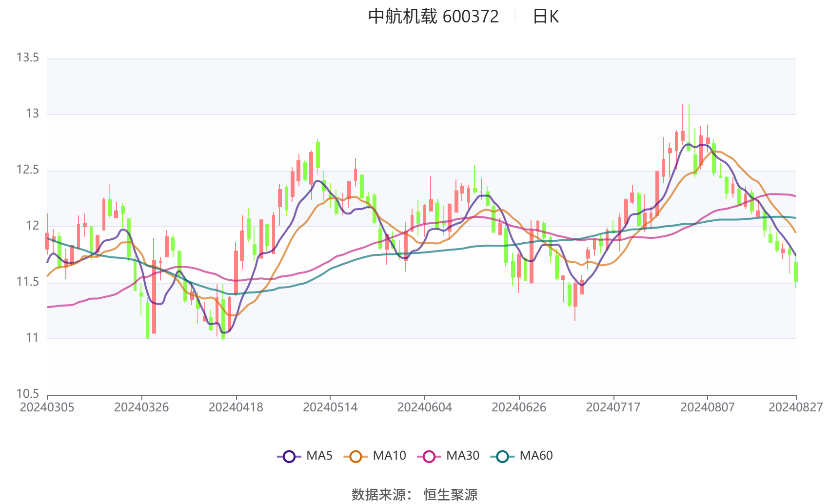Image resolution: width=829 pixels, height=504 pixels.
Task: Select the 20240827 date axis label
Action: (796, 407)
